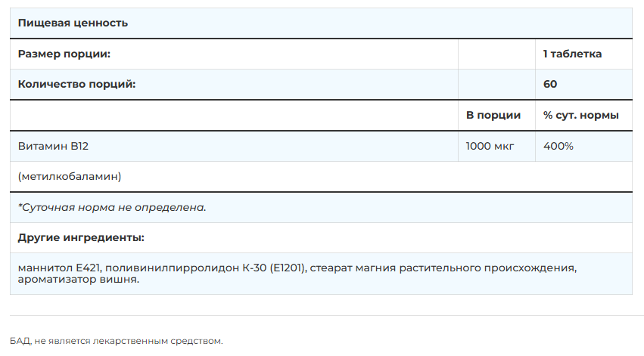Select the '(метилкобаламин)' text

(70, 176)
